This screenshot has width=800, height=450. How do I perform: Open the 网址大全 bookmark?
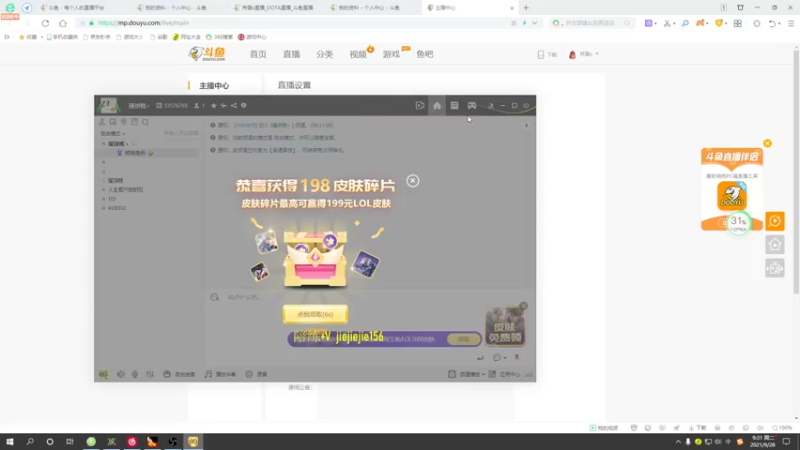click(x=187, y=37)
